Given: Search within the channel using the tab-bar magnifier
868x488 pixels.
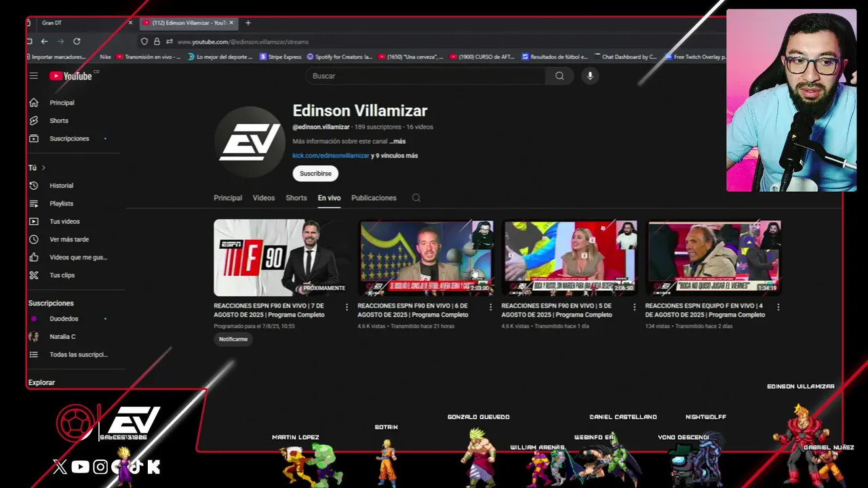Looking at the screenshot, I should click(416, 198).
